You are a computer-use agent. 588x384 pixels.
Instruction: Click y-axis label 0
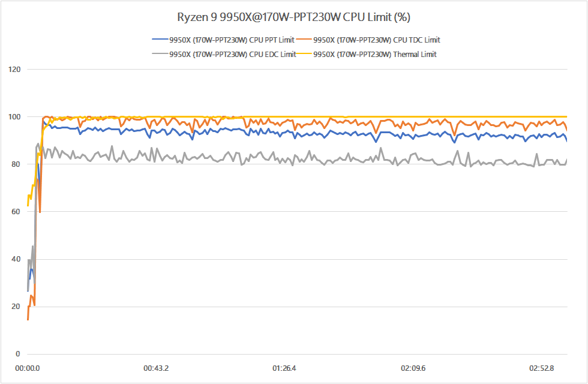coord(18,354)
